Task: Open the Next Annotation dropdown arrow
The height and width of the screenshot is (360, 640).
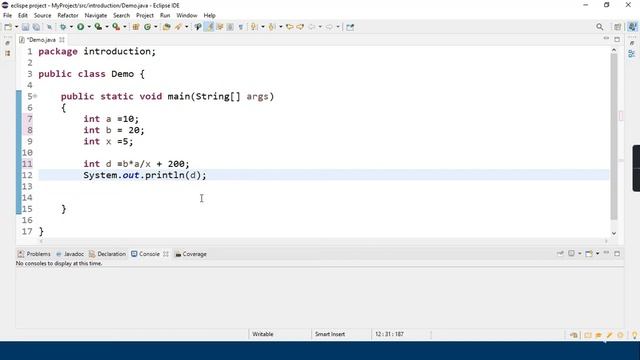Action: [263, 27]
